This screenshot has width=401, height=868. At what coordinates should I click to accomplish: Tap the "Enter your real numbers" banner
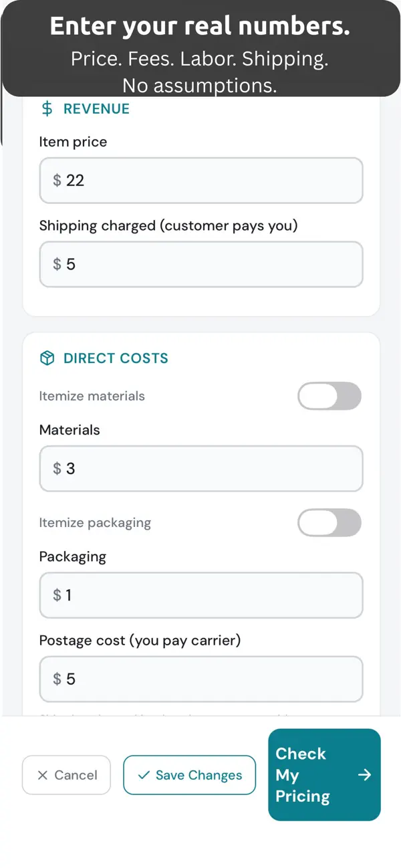pos(200,48)
